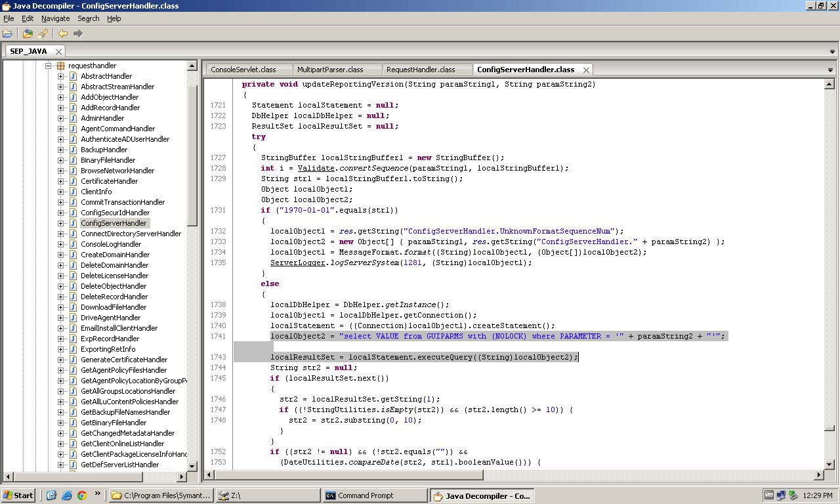
Task: Click the DeleteObjectHandler class file icon
Action: point(73,286)
